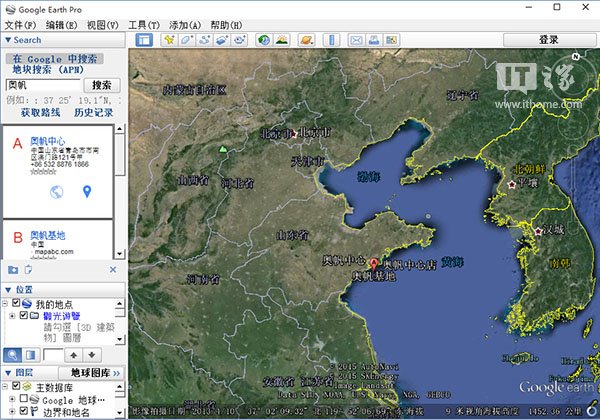Image resolution: width=600 pixels, height=420 pixels.
Task: Open 历史记录 history link
Action: click(93, 112)
